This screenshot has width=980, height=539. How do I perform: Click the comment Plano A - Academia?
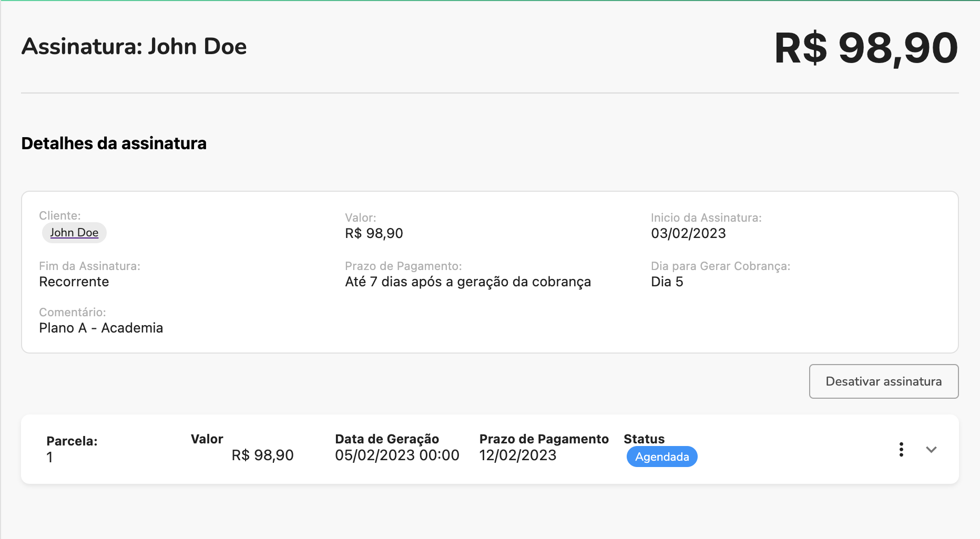pyautogui.click(x=101, y=328)
